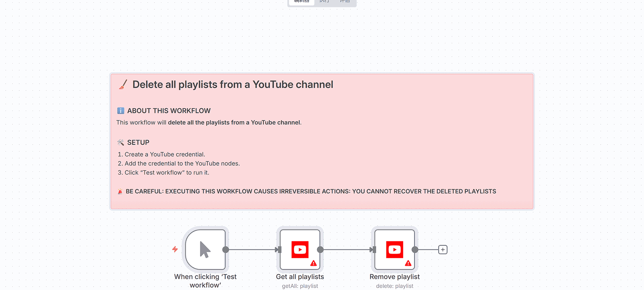The width and height of the screenshot is (644, 290).
Task: Click input connector of Remove playlist node
Action: click(374, 250)
